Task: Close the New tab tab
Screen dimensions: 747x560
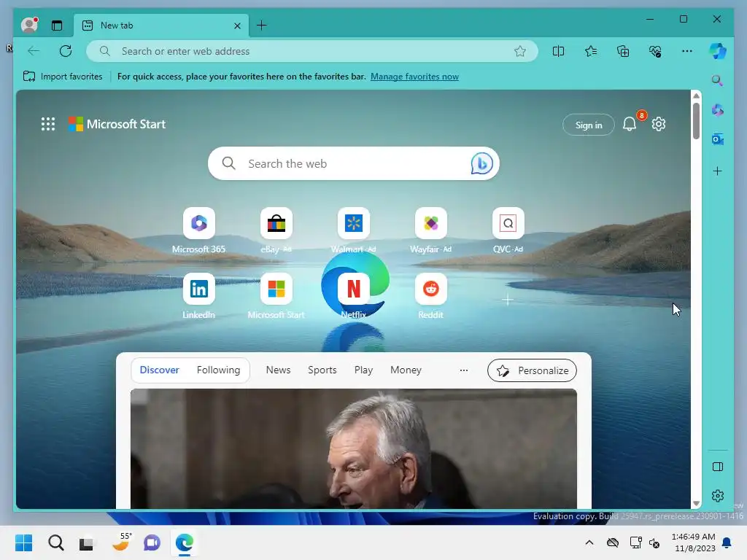Action: 237,26
